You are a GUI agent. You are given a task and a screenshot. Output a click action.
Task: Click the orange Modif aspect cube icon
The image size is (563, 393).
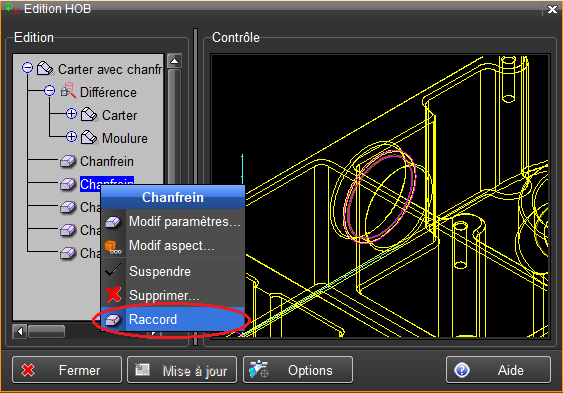[113, 247]
